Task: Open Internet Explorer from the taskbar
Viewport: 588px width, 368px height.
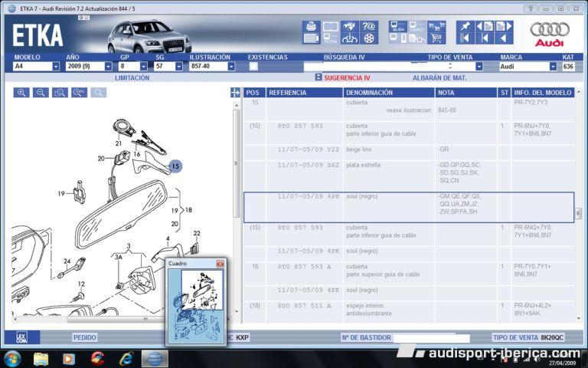Action: [x=126, y=359]
